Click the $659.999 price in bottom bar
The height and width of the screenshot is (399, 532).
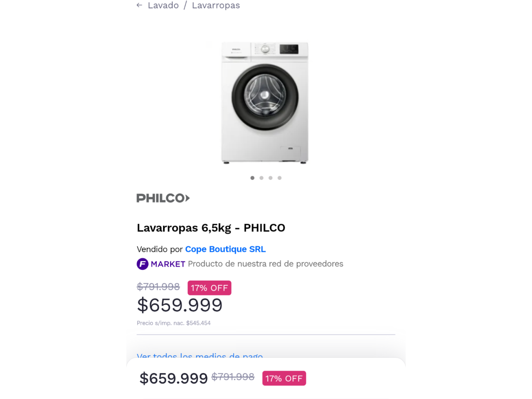173,379
